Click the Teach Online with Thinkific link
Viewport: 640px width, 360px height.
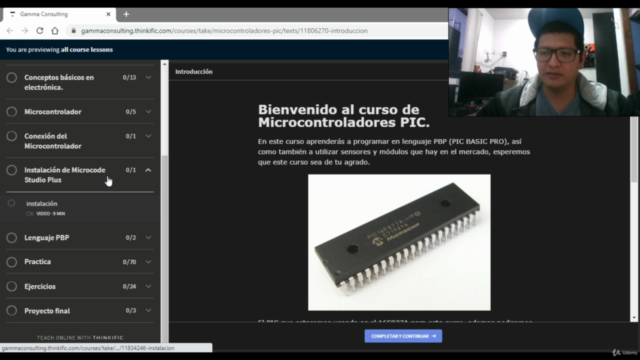[x=80, y=338]
